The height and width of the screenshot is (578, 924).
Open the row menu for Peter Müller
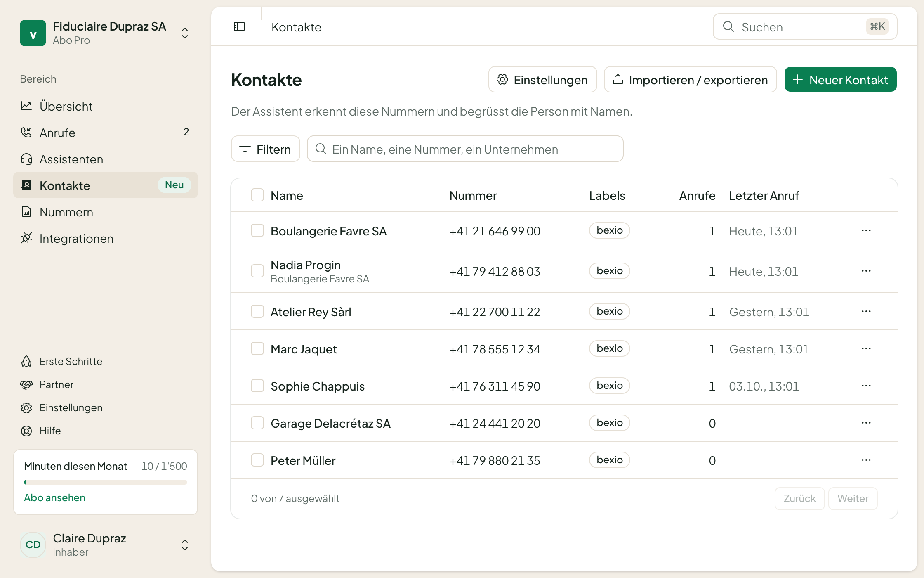866,460
